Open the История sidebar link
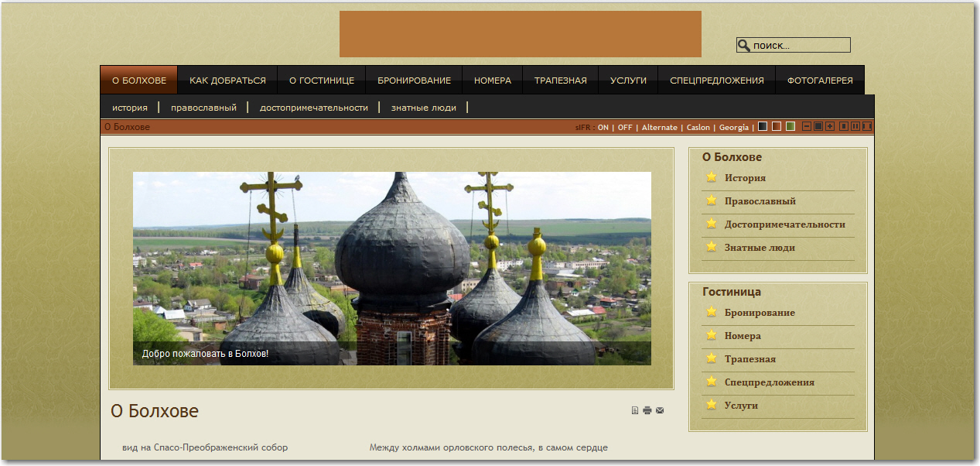Image resolution: width=980 pixels, height=466 pixels. pos(745,178)
